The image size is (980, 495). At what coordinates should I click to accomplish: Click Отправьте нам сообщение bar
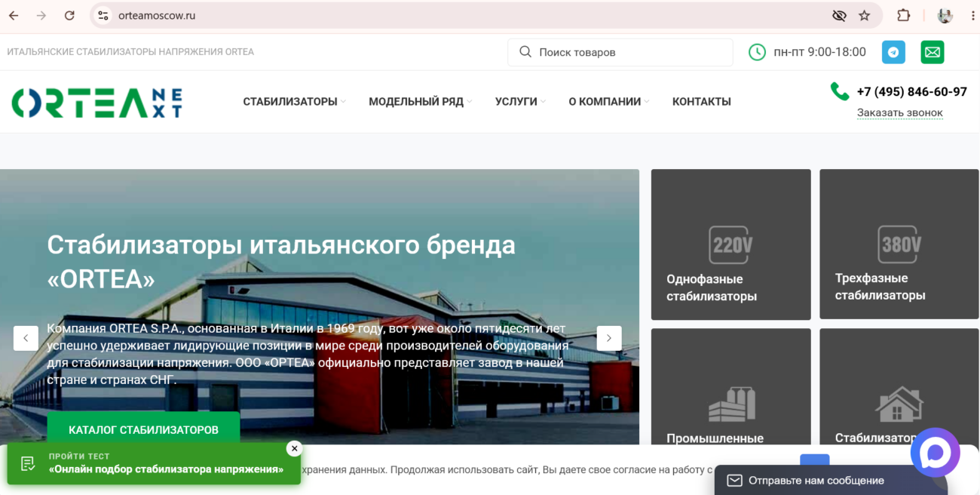point(831,480)
